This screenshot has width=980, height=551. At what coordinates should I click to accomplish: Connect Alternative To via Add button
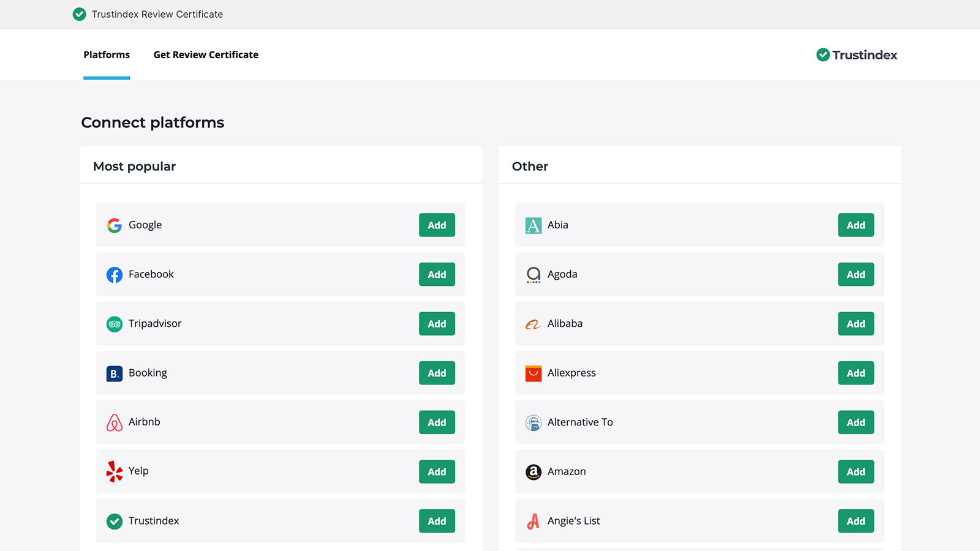coord(856,422)
